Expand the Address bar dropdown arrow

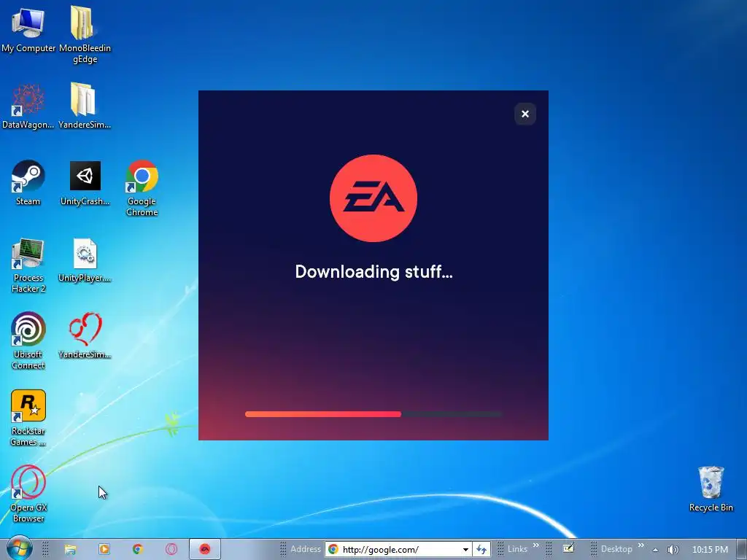tap(465, 550)
